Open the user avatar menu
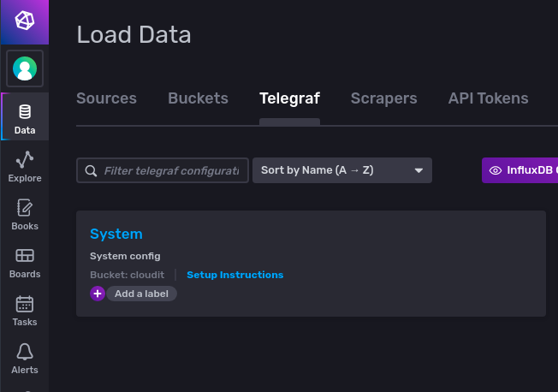 [25, 68]
